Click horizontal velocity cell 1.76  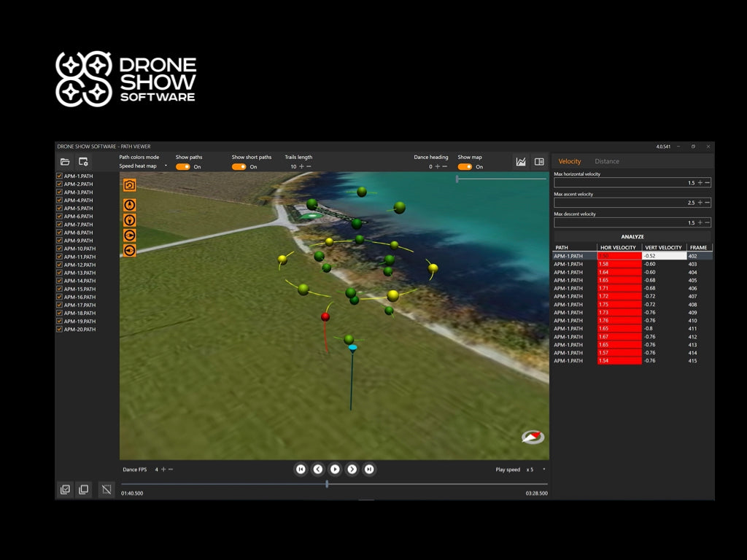tap(620, 321)
